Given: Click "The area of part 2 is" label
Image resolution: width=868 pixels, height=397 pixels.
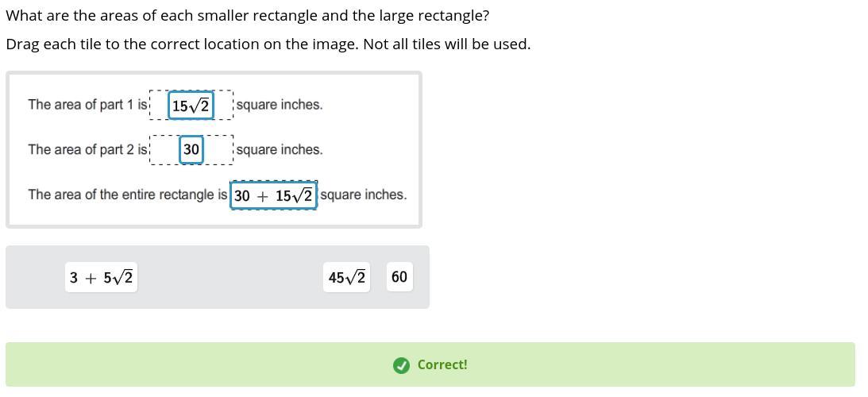Looking at the screenshot, I should 87,149.
